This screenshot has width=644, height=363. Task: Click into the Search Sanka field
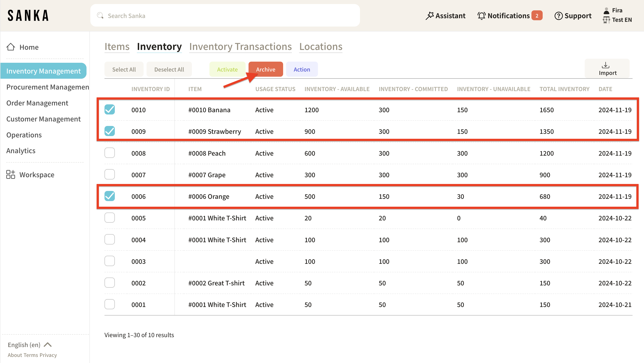(225, 16)
